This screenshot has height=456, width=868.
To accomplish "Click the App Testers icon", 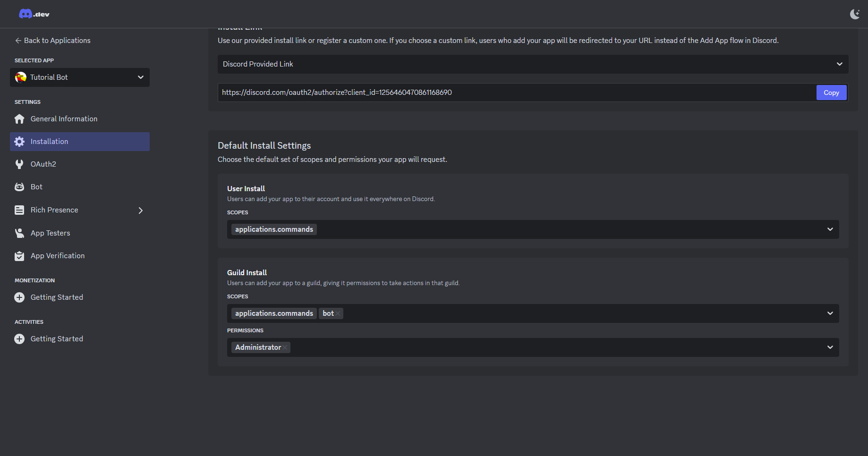I will tap(19, 233).
